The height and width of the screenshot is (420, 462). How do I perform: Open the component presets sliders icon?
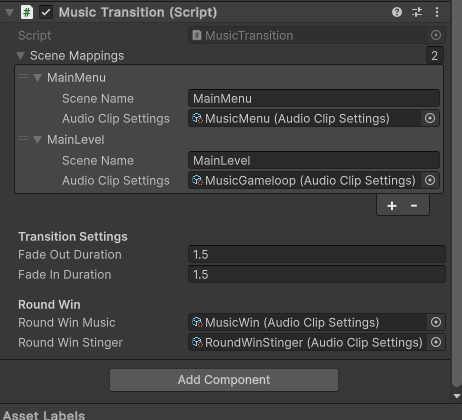(x=417, y=12)
